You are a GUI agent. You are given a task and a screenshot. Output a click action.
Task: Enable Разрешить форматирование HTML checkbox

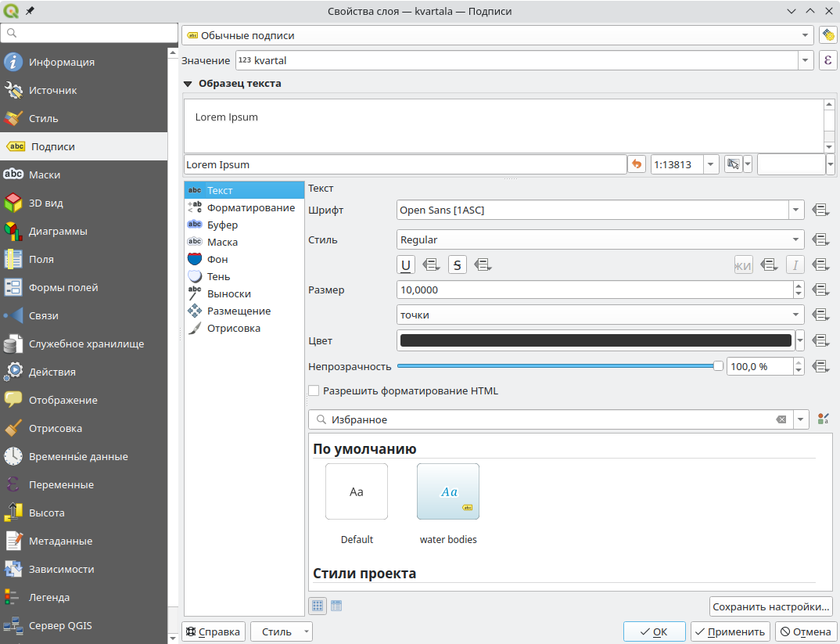pyautogui.click(x=314, y=390)
